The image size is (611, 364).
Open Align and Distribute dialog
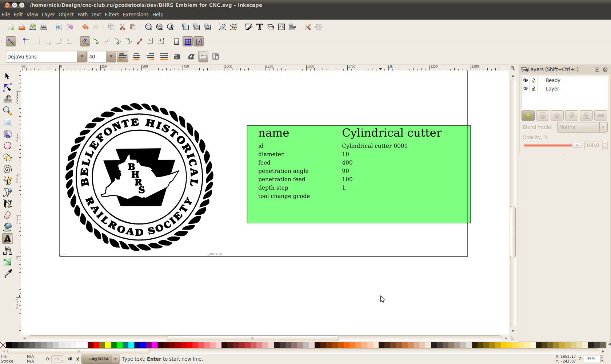(292, 27)
